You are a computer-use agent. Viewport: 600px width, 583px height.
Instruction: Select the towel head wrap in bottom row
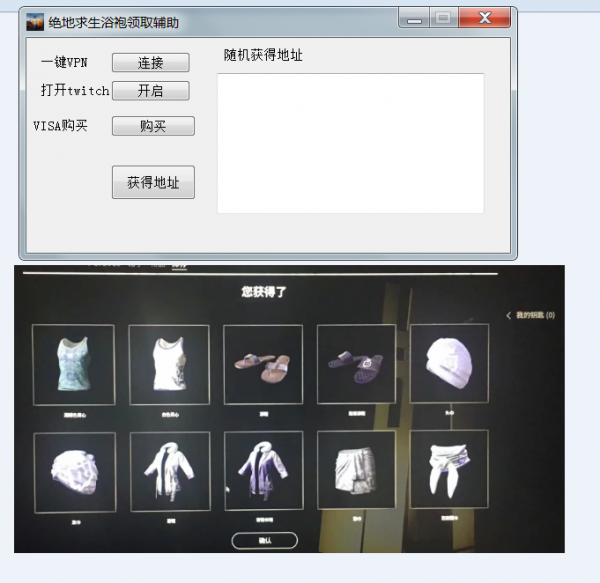coord(75,472)
